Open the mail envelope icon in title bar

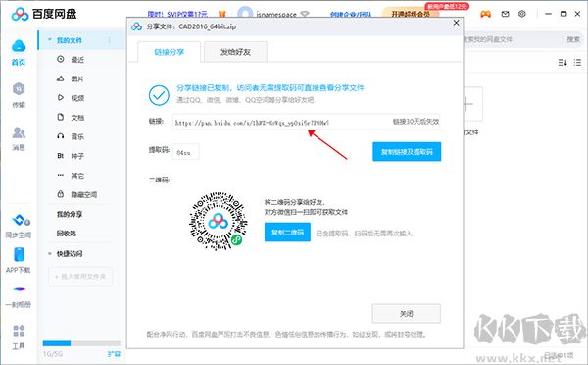coord(505,14)
